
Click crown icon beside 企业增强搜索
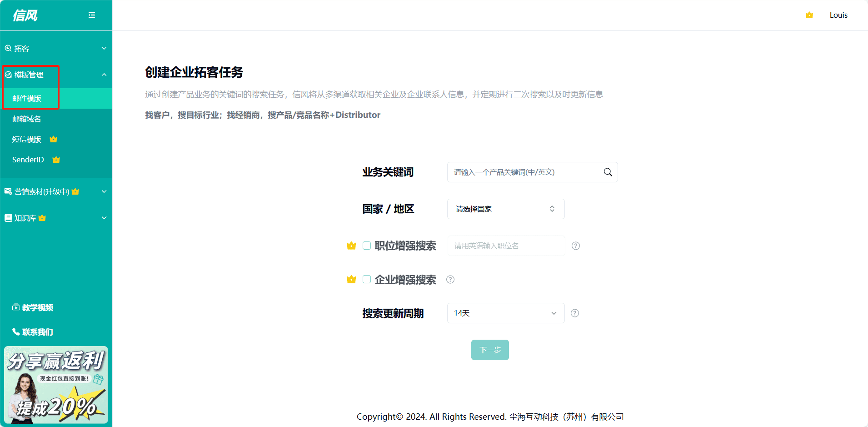coord(351,280)
